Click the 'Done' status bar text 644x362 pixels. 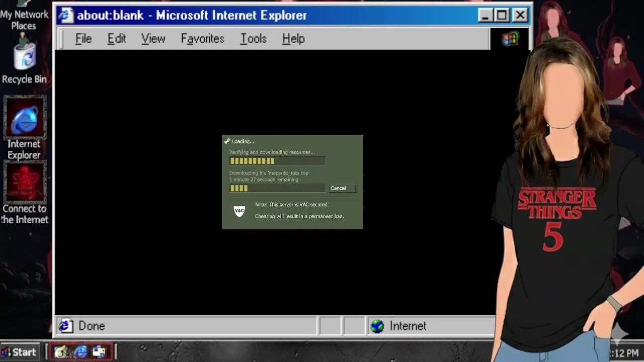point(92,326)
